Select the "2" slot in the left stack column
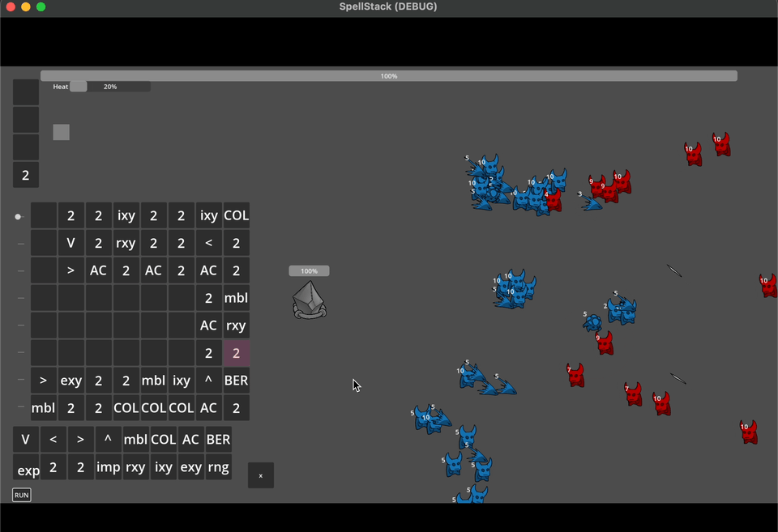The width and height of the screenshot is (778, 532). point(26,175)
